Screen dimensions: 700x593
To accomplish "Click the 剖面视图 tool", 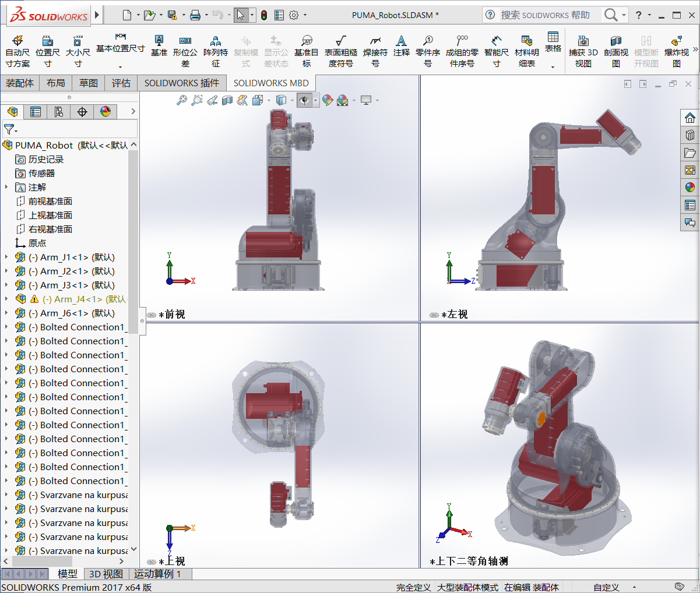I will tap(616, 51).
